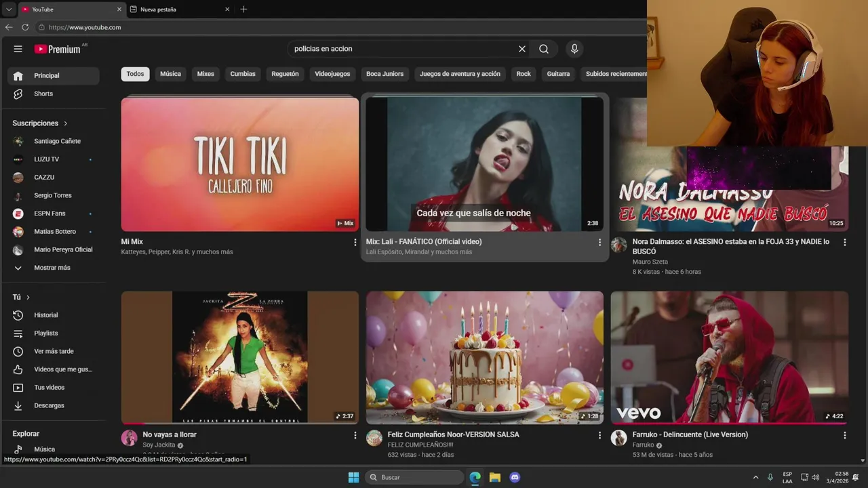Play the TIKI TIKI Mi Mix thumbnail
Image resolution: width=868 pixels, height=488 pixels.
240,165
